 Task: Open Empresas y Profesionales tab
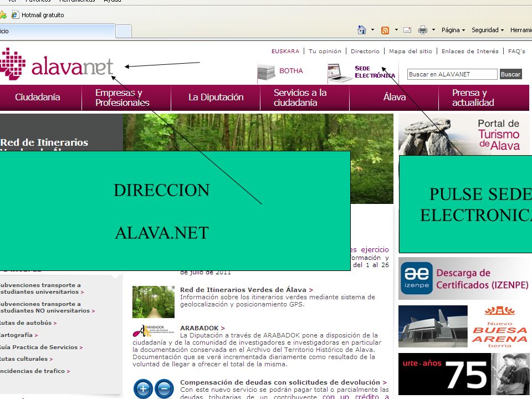(x=126, y=98)
